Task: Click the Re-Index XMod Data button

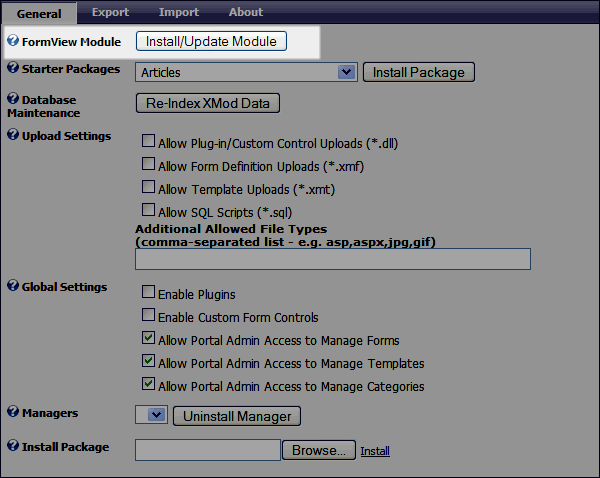Action: pos(208,103)
